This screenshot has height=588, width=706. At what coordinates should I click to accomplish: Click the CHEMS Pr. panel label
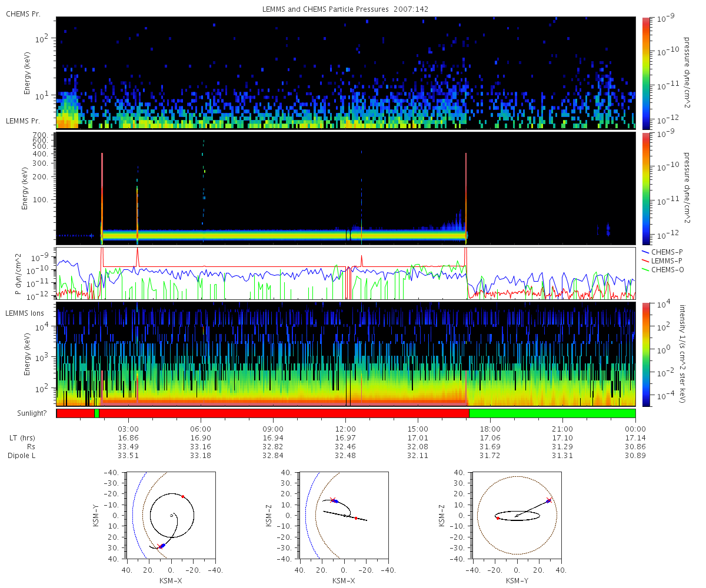click(x=24, y=14)
